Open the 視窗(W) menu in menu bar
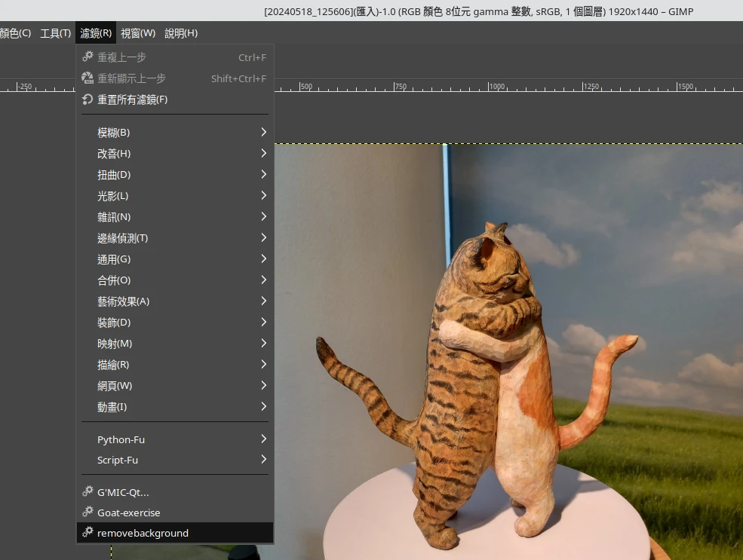The height and width of the screenshot is (560, 743). tap(138, 33)
